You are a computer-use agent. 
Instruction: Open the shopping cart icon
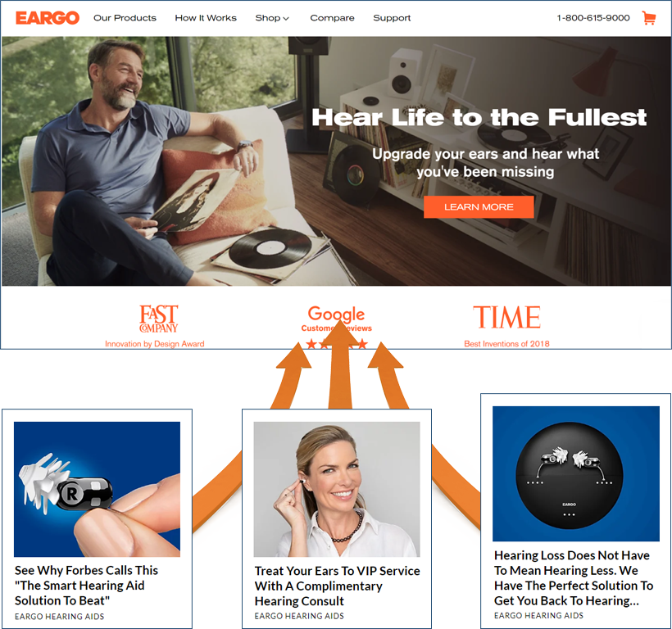649,18
